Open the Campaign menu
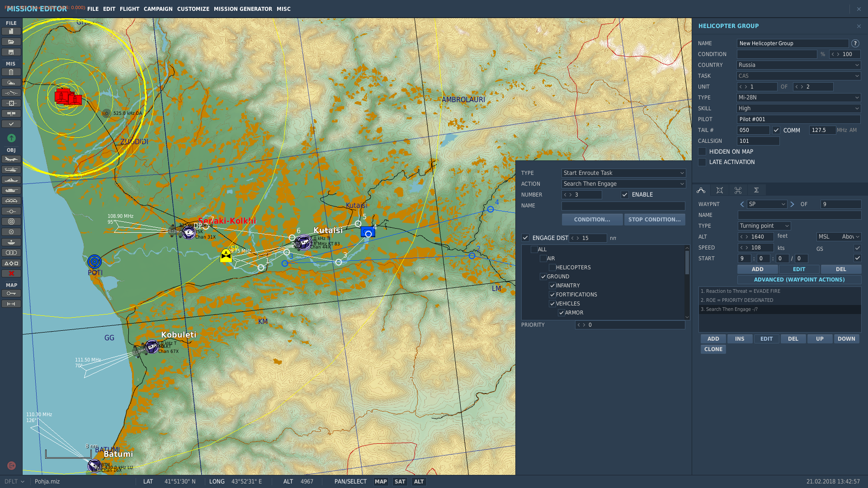Image resolution: width=868 pixels, height=488 pixels. [x=158, y=9]
